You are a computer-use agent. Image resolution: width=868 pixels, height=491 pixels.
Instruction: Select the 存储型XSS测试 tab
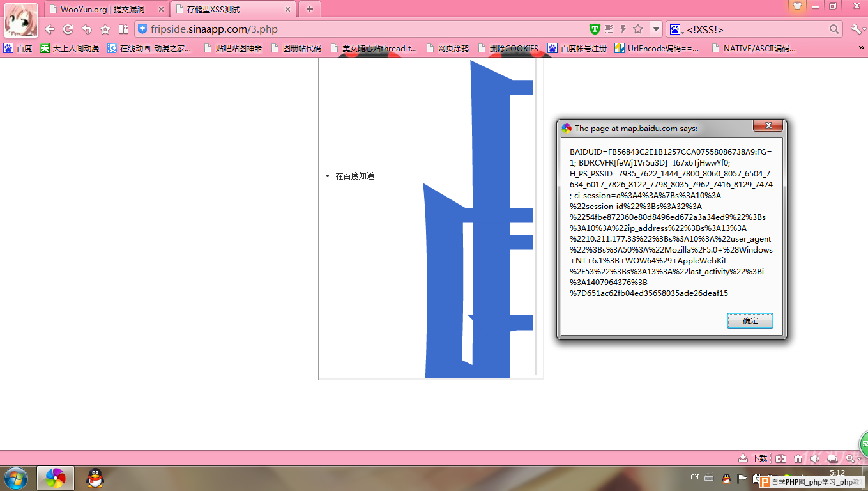[x=234, y=9]
